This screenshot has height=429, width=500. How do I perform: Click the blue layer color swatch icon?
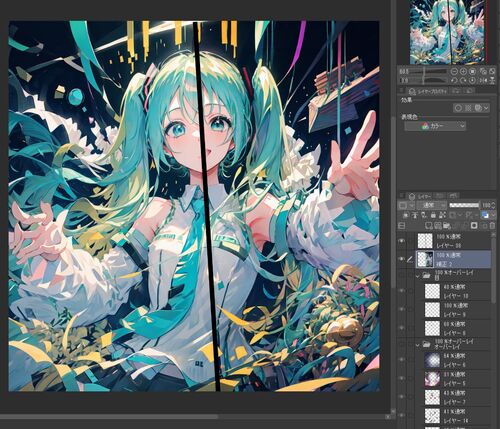point(485,215)
